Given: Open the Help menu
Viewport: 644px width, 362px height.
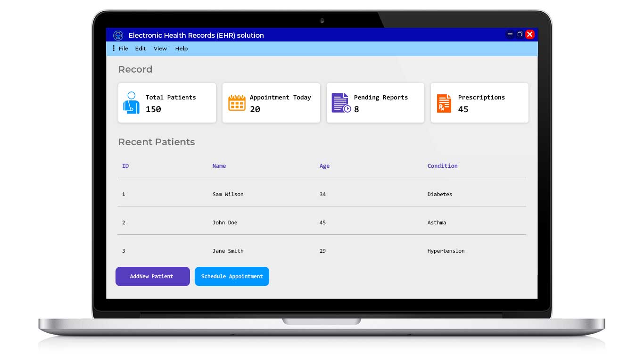Looking at the screenshot, I should coord(181,48).
